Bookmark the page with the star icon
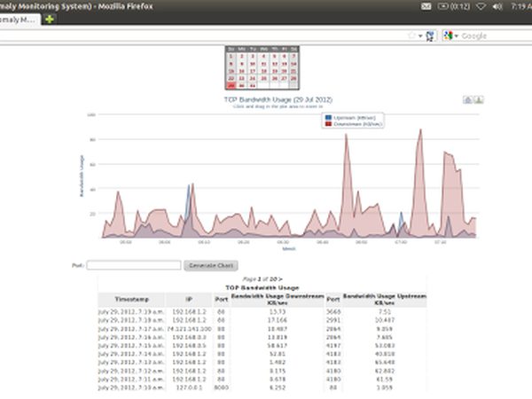The height and width of the screenshot is (399, 532). point(412,35)
